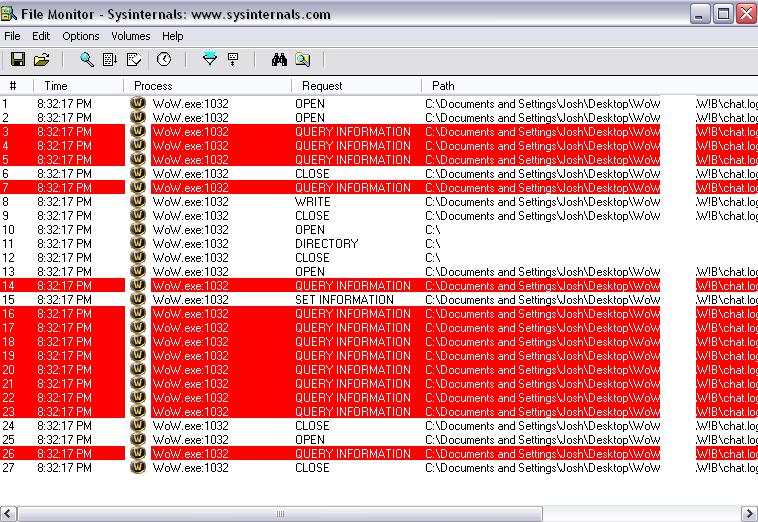This screenshot has height=522, width=758.
Task: Click the WoW icon in row 15
Action: coord(138,299)
